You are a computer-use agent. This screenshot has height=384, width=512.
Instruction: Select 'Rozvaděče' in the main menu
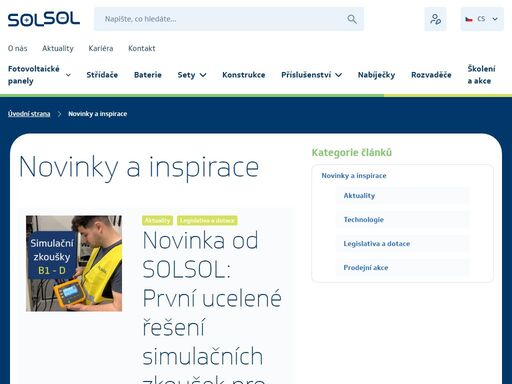pyautogui.click(x=431, y=75)
